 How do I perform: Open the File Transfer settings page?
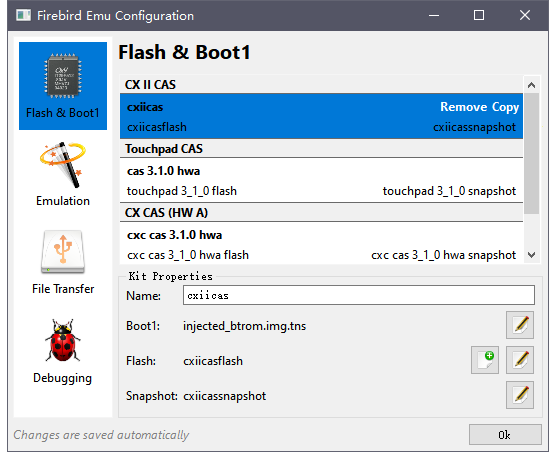click(x=63, y=262)
